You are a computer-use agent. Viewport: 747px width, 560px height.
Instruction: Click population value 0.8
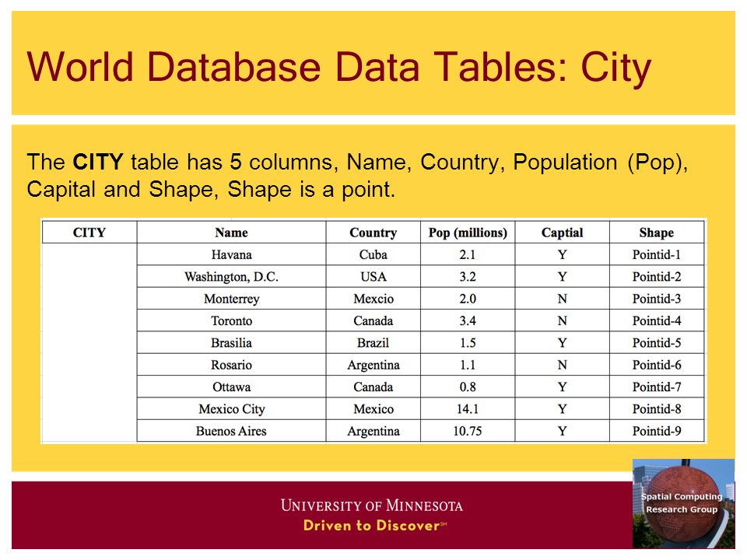pos(468,387)
